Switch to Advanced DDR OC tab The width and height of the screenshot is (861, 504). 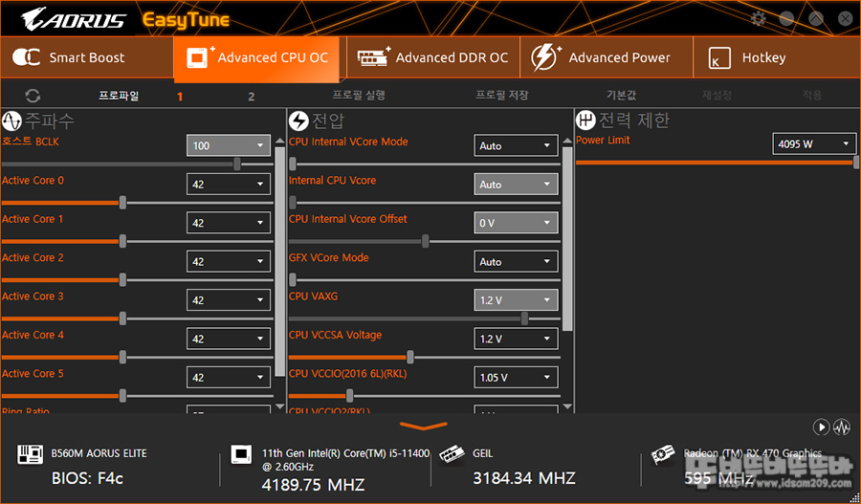(x=433, y=57)
